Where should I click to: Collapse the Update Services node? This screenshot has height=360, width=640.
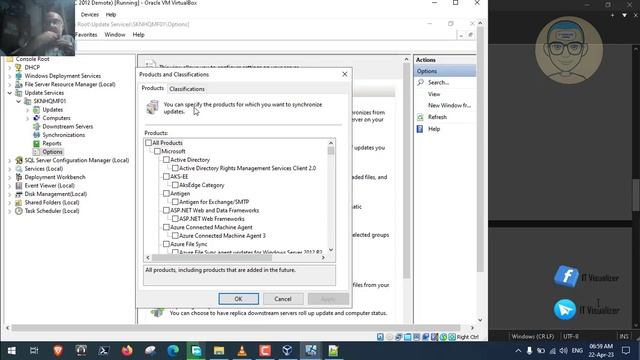10,93
